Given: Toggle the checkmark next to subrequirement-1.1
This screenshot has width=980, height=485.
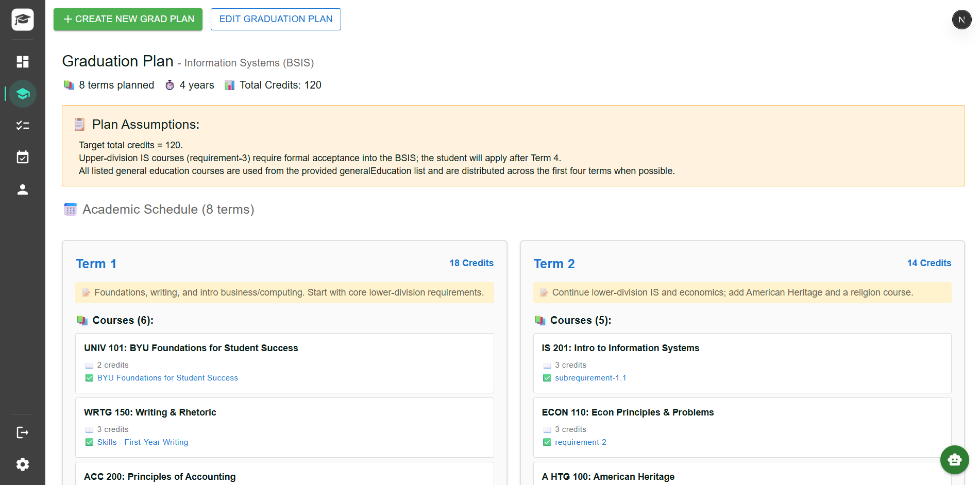Looking at the screenshot, I should [547, 377].
